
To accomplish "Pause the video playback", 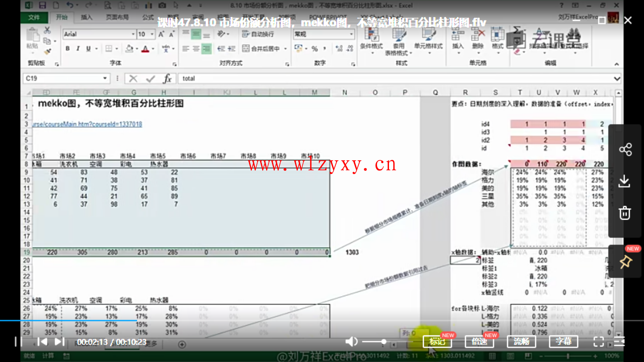I will tap(18, 342).
